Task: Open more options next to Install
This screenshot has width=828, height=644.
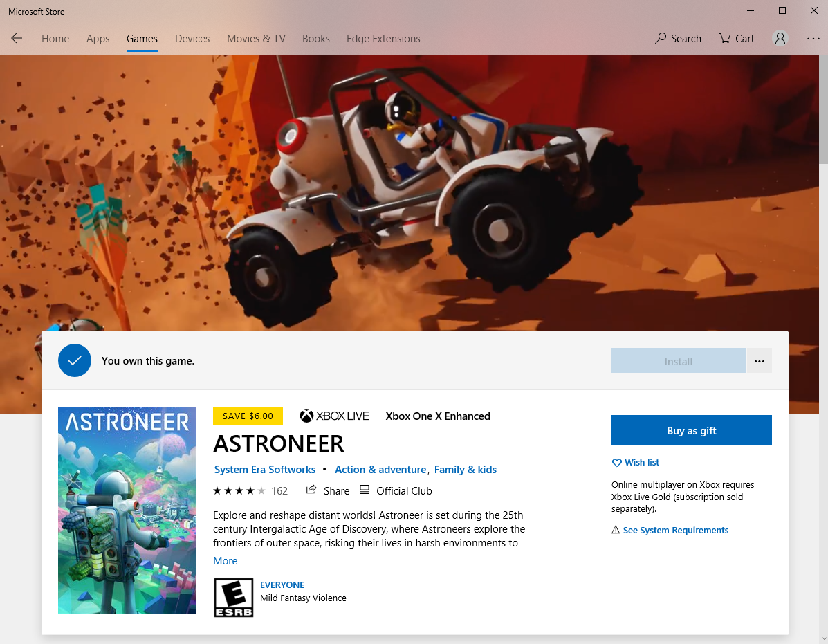Action: point(760,361)
